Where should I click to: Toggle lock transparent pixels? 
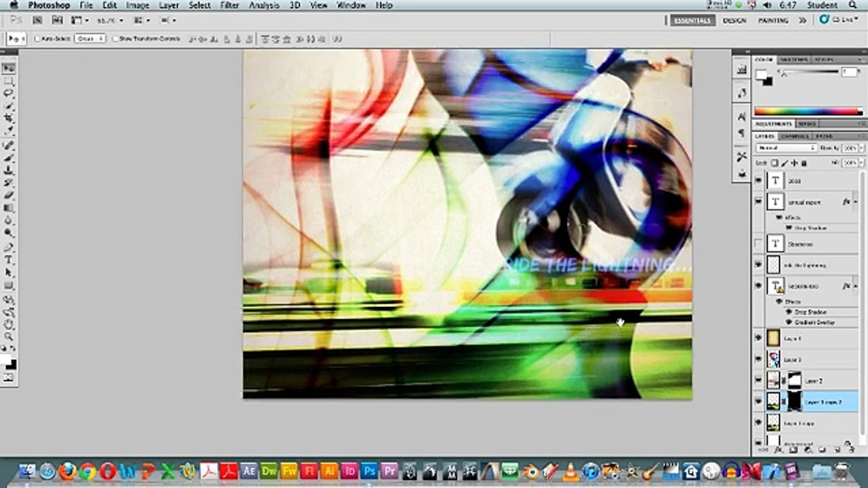pyautogui.click(x=775, y=163)
